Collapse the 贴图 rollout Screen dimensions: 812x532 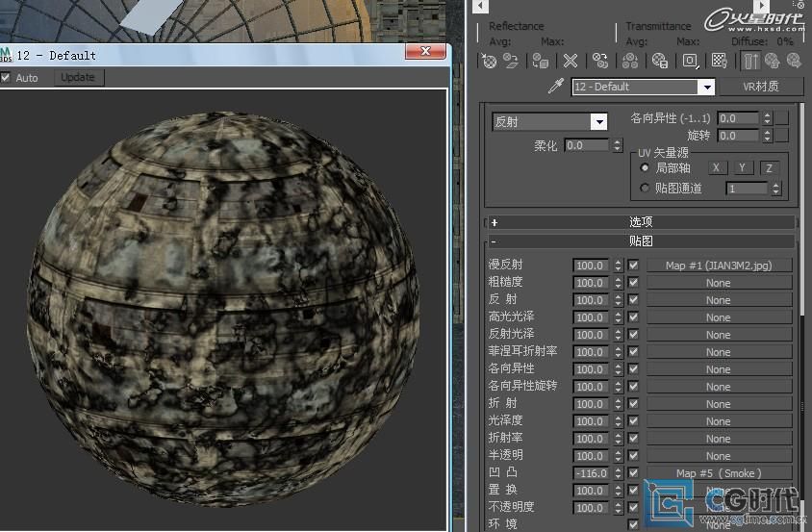pyautogui.click(x=640, y=241)
